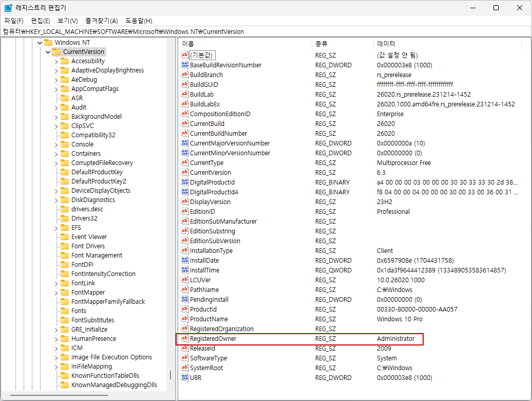The width and height of the screenshot is (532, 401).
Task: Expand the HumanPresence key
Action: coord(56,339)
